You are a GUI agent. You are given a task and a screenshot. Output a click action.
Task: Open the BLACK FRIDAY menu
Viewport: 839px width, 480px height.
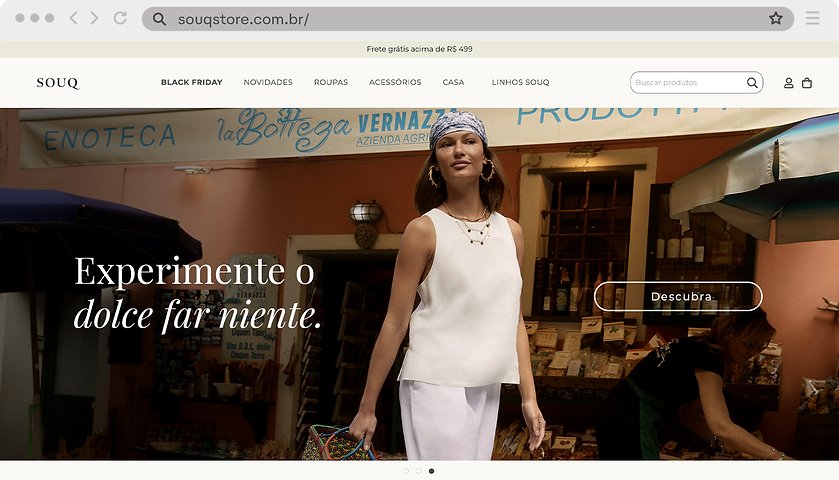pyautogui.click(x=192, y=82)
